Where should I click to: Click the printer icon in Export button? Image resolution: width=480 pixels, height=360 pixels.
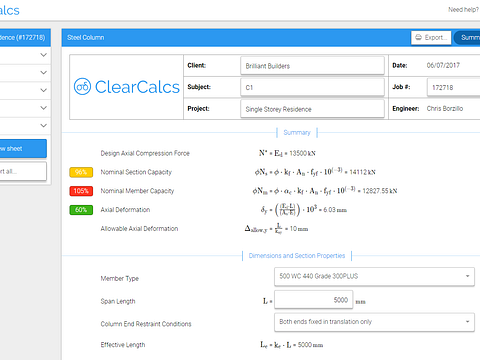tap(418, 37)
